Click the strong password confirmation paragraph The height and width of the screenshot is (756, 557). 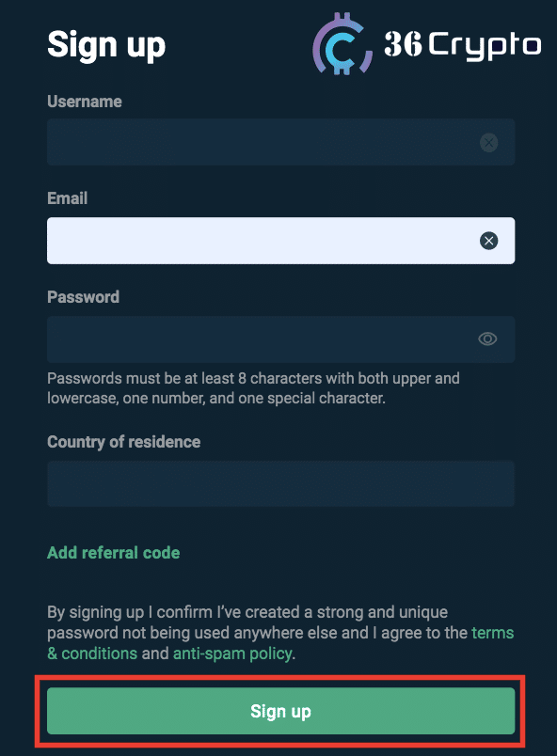tap(280, 633)
